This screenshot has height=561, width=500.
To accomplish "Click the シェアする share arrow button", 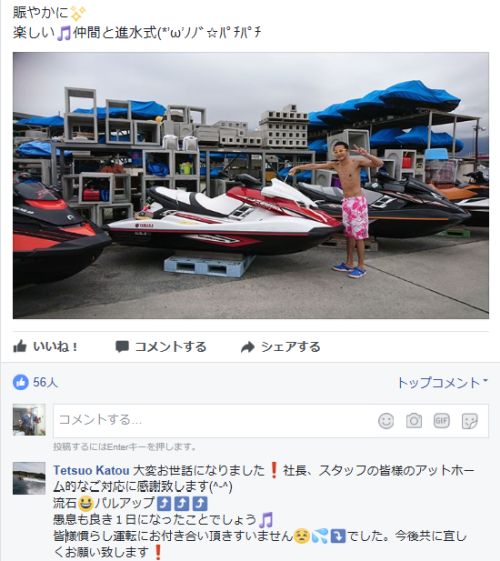I will point(280,346).
